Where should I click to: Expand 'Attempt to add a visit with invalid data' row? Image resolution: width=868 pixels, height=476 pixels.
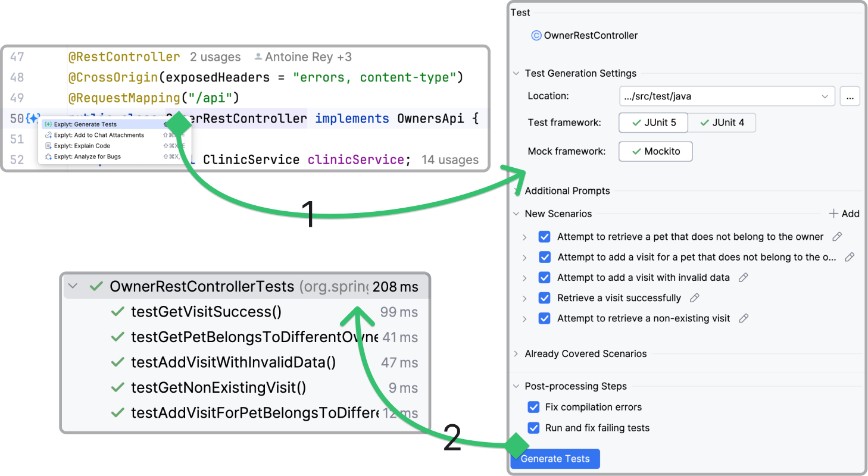coord(524,277)
